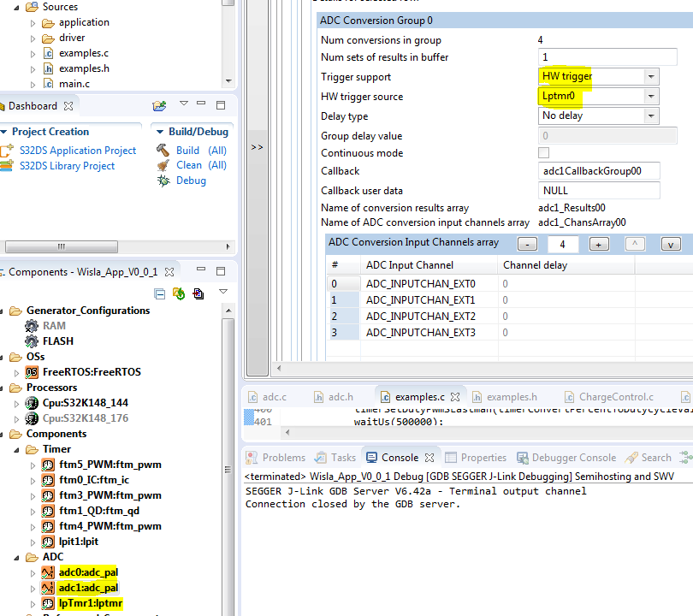Expand ftm5_PWM:ftm_pwm tree node
Screen dimensions: 693x616
(33, 465)
